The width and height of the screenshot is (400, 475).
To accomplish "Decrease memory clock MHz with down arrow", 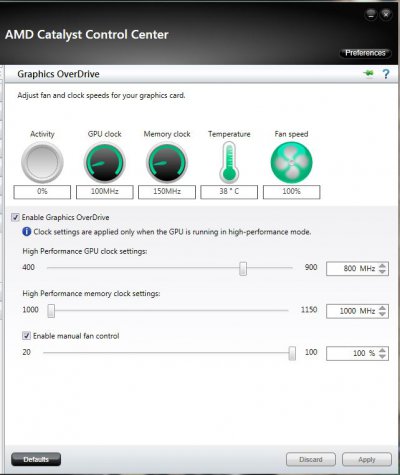I will point(382,314).
